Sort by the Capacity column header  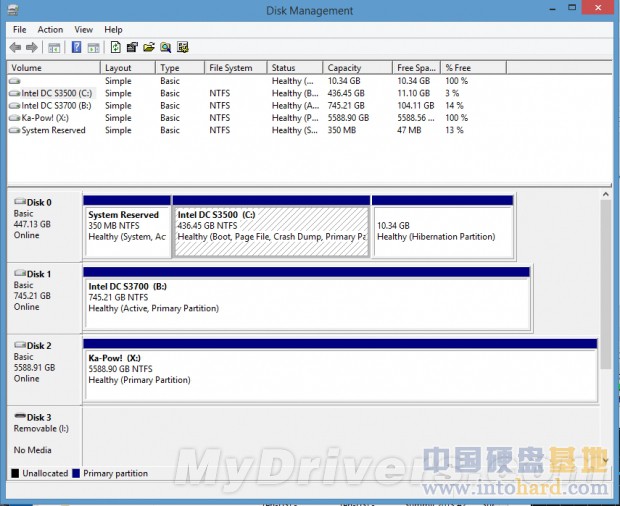pyautogui.click(x=357, y=68)
